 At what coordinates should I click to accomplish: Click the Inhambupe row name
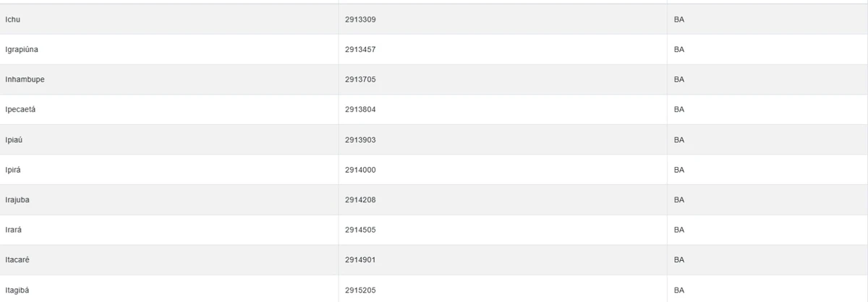click(25, 79)
